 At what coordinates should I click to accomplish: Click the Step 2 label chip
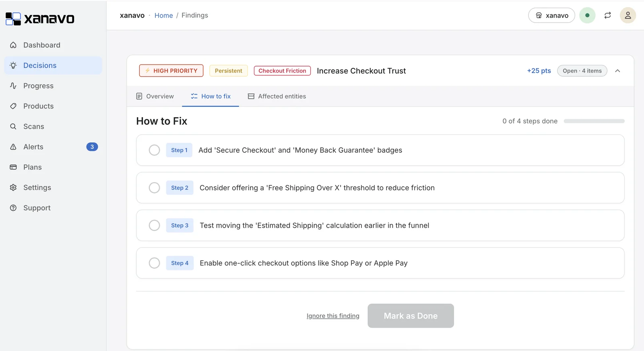pyautogui.click(x=180, y=188)
